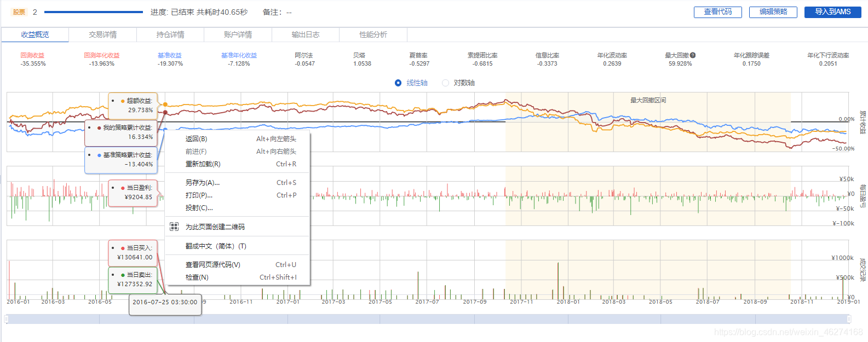This screenshot has height=342, width=868.
Task: Click the left handle of chart range slider
Action: [6, 319]
